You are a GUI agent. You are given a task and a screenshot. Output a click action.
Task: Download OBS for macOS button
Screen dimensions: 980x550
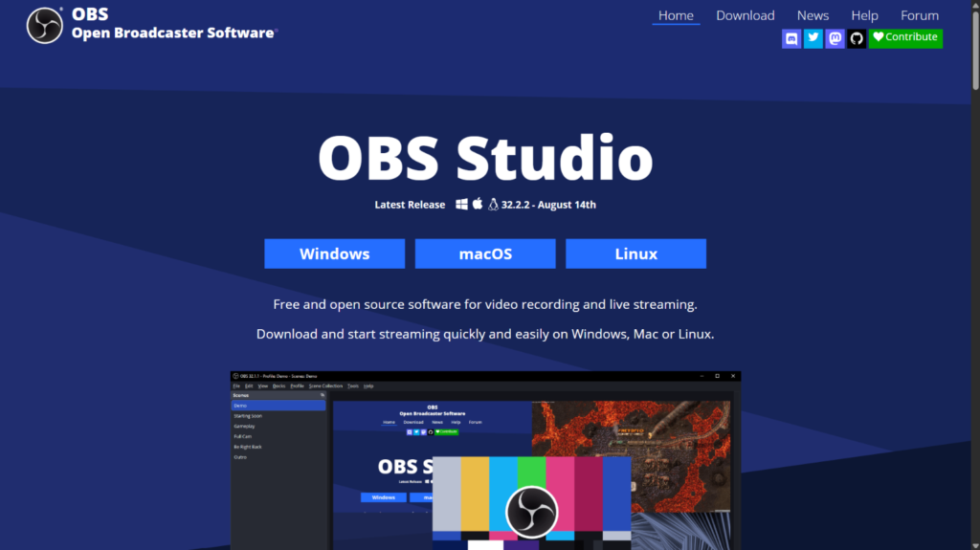point(485,253)
